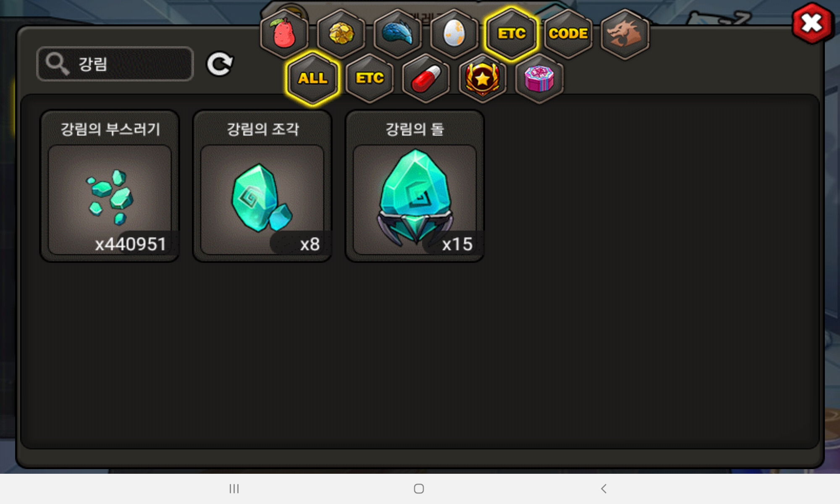
Task: Select the red fruit food category icon
Action: 284,34
